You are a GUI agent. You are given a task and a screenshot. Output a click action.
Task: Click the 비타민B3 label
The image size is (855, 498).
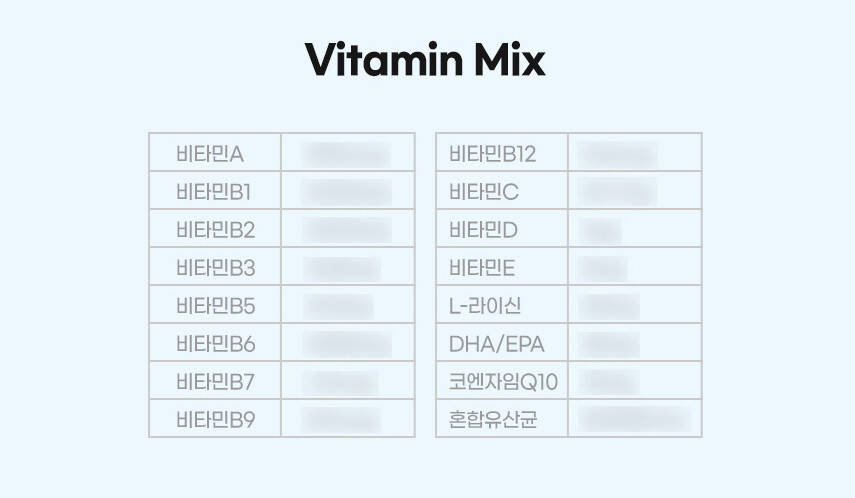pos(215,268)
